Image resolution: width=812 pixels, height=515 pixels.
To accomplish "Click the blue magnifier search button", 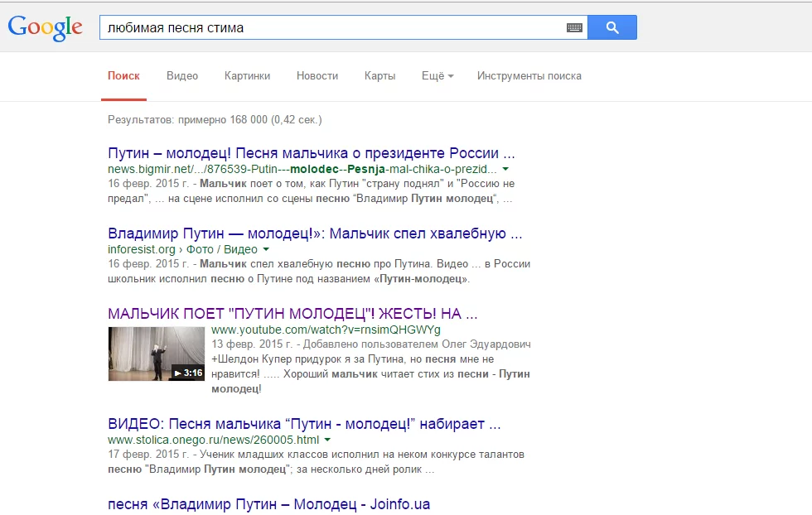I will (x=612, y=27).
